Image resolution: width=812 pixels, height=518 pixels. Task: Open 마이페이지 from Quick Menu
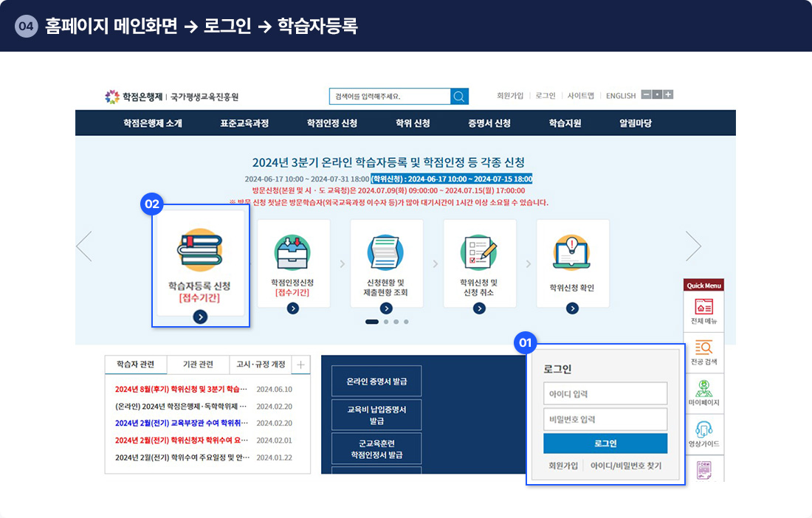click(703, 390)
